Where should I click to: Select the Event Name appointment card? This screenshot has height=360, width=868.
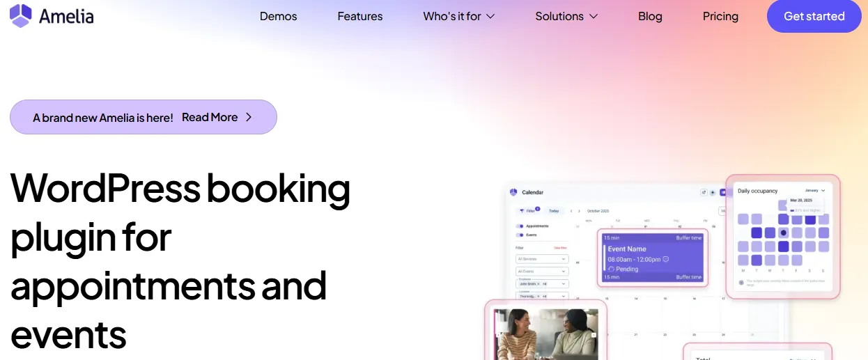653,258
